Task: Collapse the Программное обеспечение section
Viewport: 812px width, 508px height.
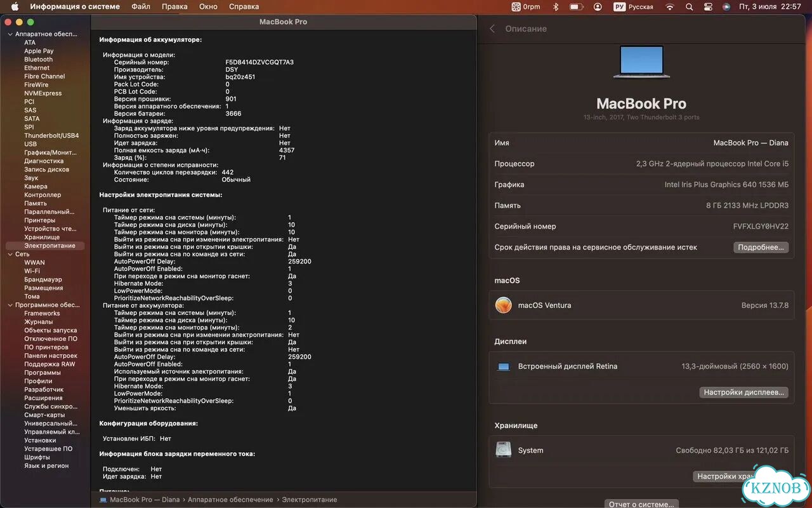Action: pos(10,305)
